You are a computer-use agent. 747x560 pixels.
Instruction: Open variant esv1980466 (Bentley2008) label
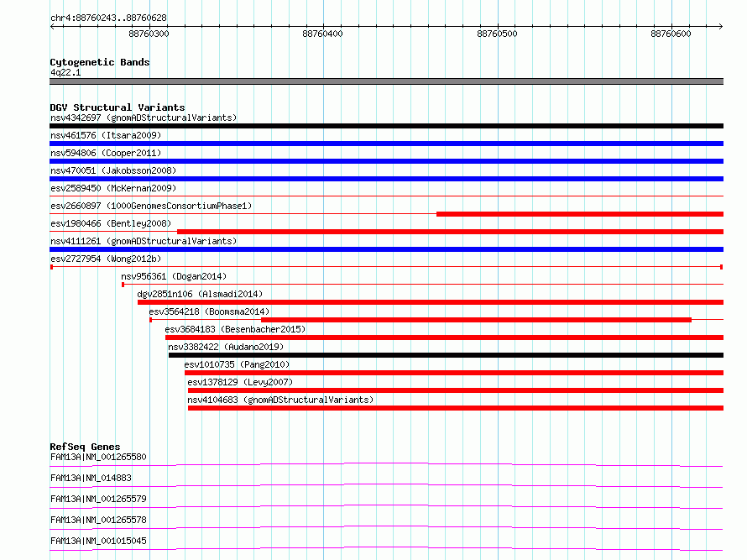pos(111,223)
